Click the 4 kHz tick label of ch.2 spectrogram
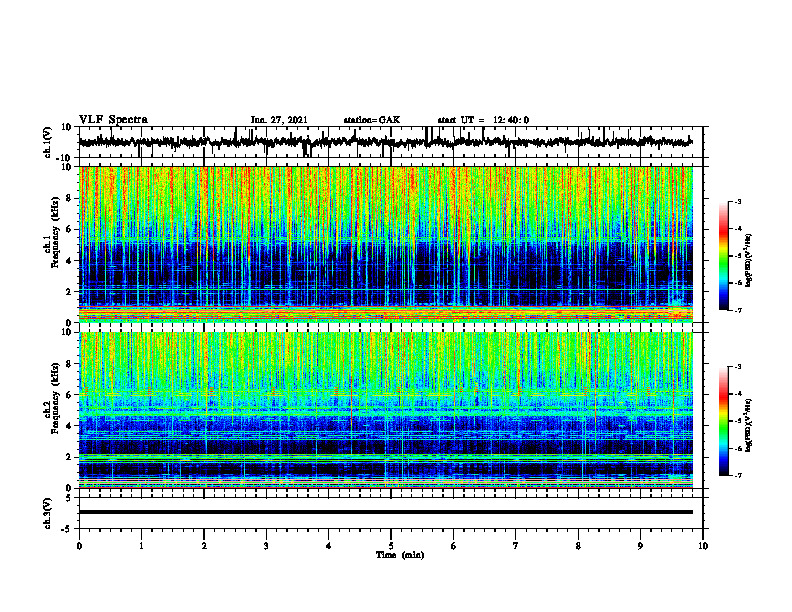 70,426
